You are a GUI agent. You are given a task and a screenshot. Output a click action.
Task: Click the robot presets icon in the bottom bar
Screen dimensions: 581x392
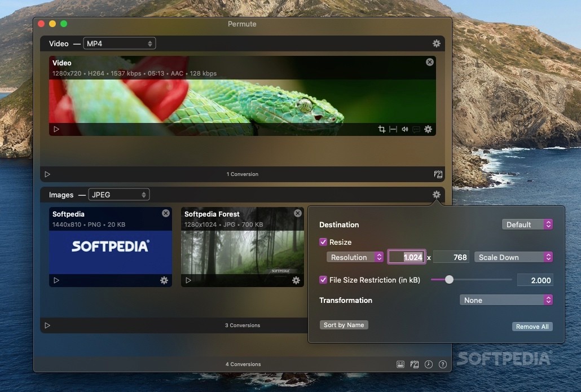tap(400, 364)
